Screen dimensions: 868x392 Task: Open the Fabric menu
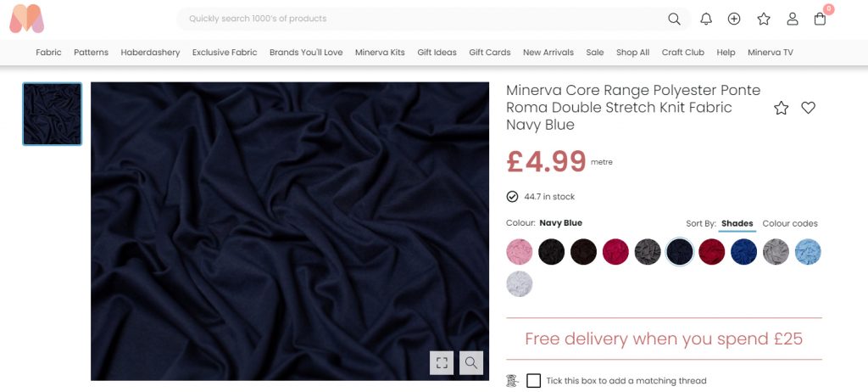click(x=48, y=53)
